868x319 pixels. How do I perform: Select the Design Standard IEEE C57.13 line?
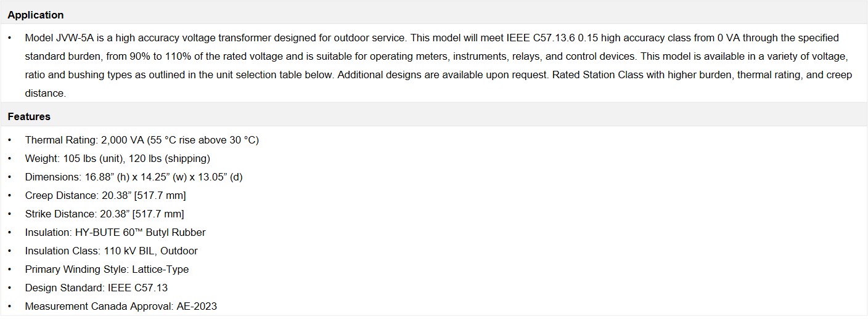(96, 288)
